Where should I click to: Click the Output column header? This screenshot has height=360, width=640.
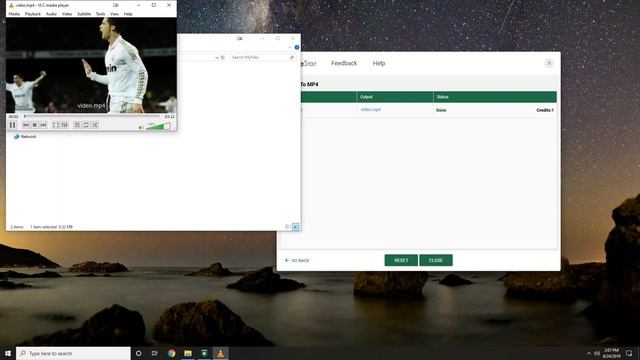(395, 97)
